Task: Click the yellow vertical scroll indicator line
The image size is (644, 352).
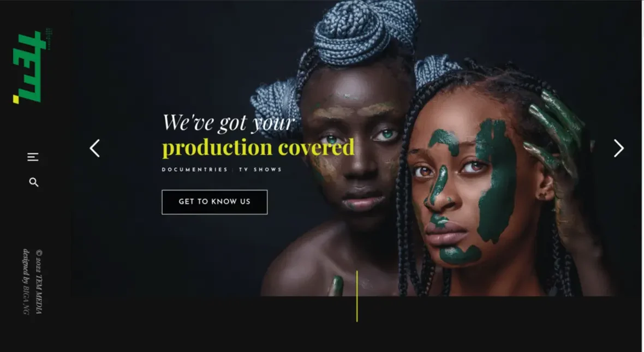Action: pos(357,296)
